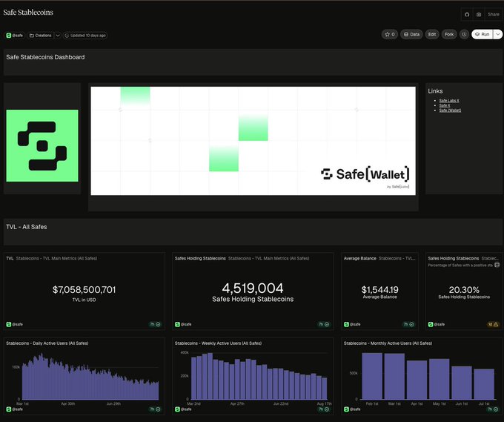
Task: Click the Feb 1st bar in the monthly chart
Action: coord(372,376)
